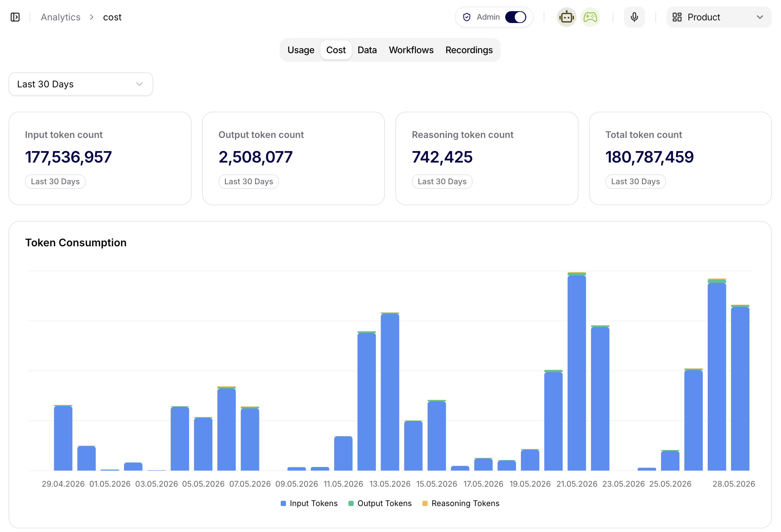Viewport: 781px width, 532px height.
Task: Click the bar for 29.04.2026
Action: click(x=63, y=438)
